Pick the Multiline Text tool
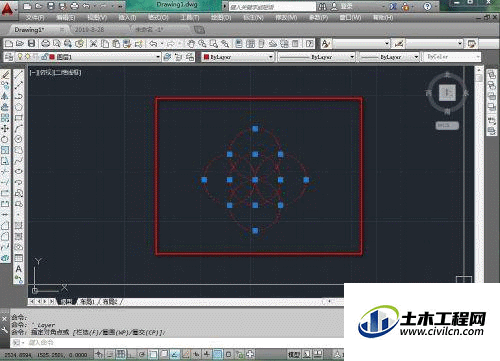 19,269
